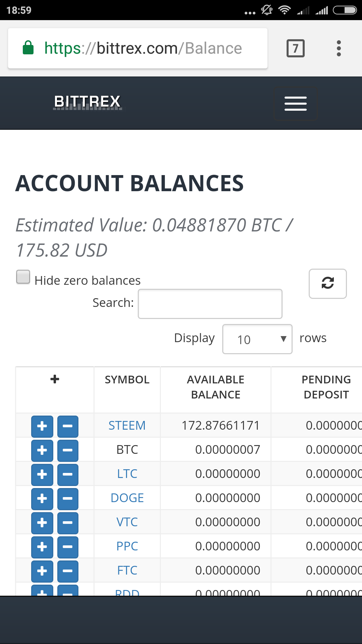This screenshot has width=362, height=644.
Task: Tap the plus icon in the PPC row
Action: point(42,547)
